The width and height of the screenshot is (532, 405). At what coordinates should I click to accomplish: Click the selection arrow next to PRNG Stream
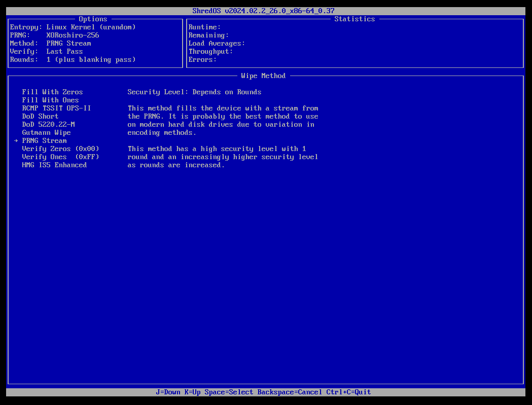tap(16, 140)
